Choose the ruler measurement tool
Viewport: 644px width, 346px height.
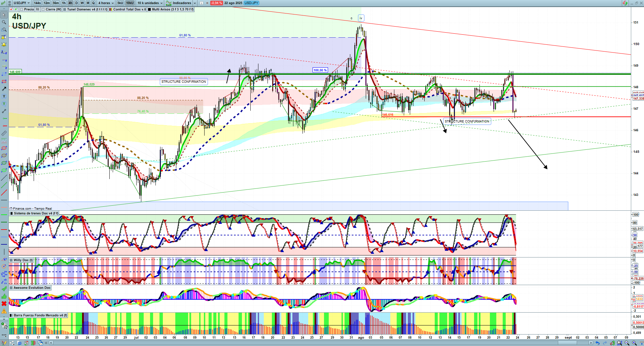[4, 133]
